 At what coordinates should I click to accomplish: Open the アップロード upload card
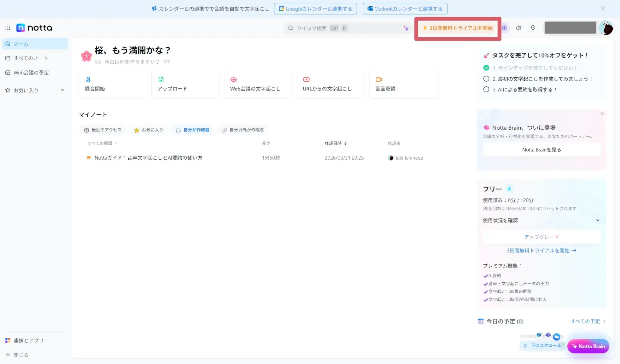pos(185,84)
